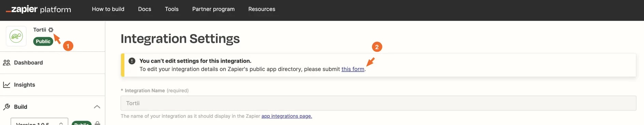The width and height of the screenshot is (644, 125).
Task: Click the warning exclamation icon in alert
Action: coord(132,61)
